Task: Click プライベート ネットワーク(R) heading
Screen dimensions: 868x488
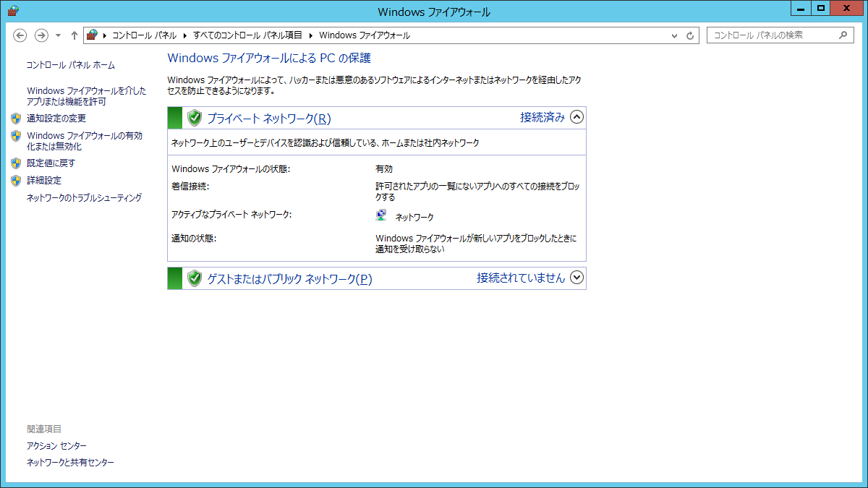Action: [x=269, y=119]
